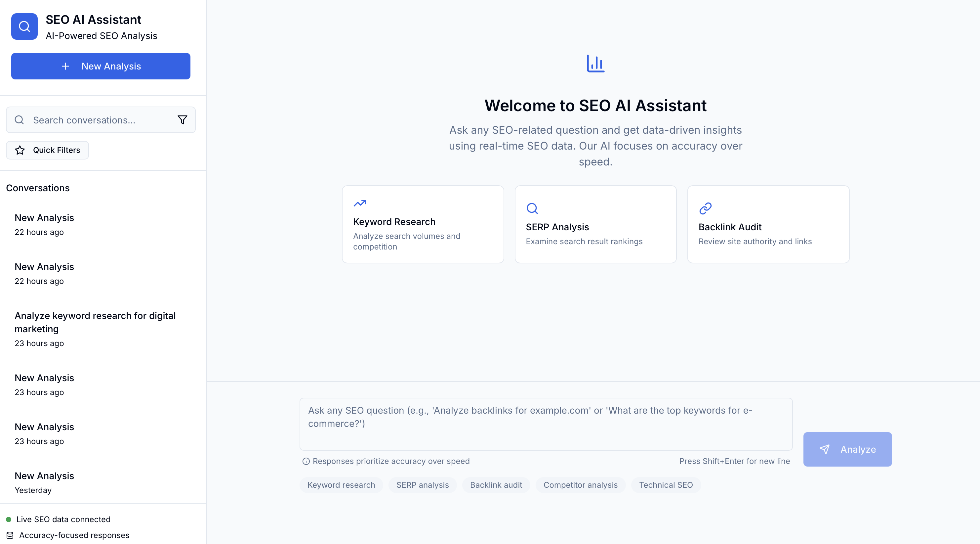Click the database icon beside Accuracy-focused responses
980x544 pixels.
click(10, 535)
